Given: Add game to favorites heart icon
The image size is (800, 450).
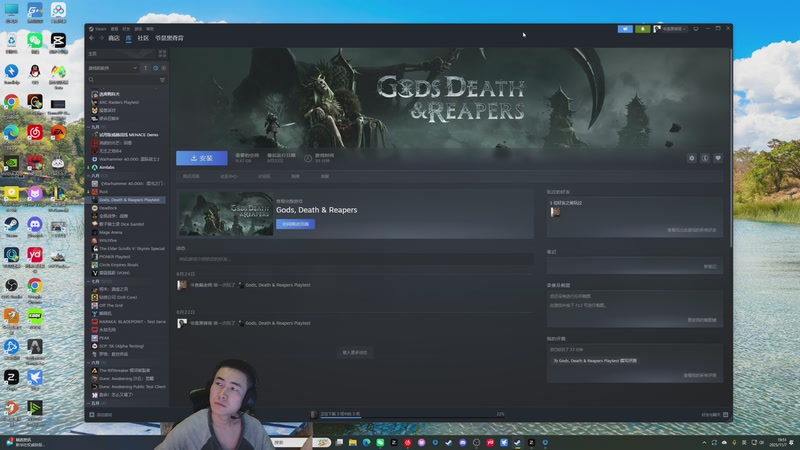Looking at the screenshot, I should click(718, 158).
